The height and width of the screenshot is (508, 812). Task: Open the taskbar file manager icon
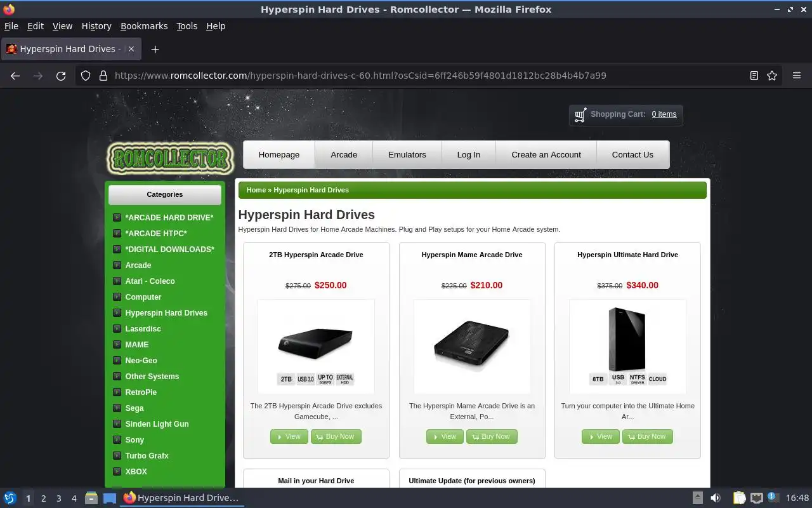pos(91,498)
